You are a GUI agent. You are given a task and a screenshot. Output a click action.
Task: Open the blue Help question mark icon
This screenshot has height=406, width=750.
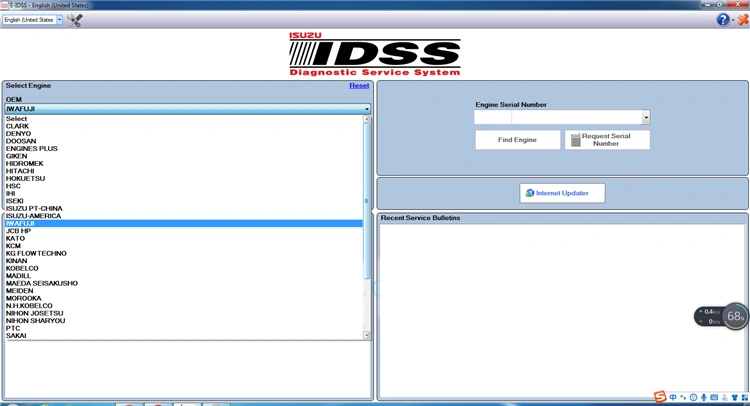click(722, 20)
